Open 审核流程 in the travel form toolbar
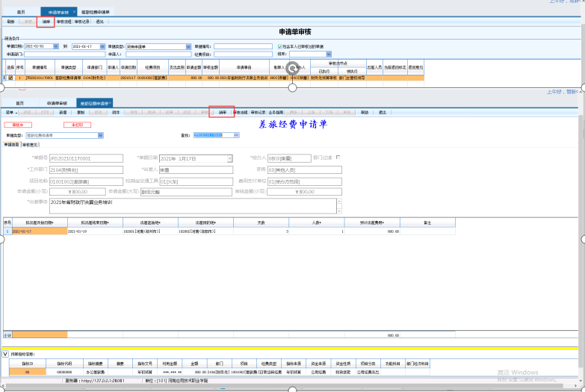 coord(241,112)
